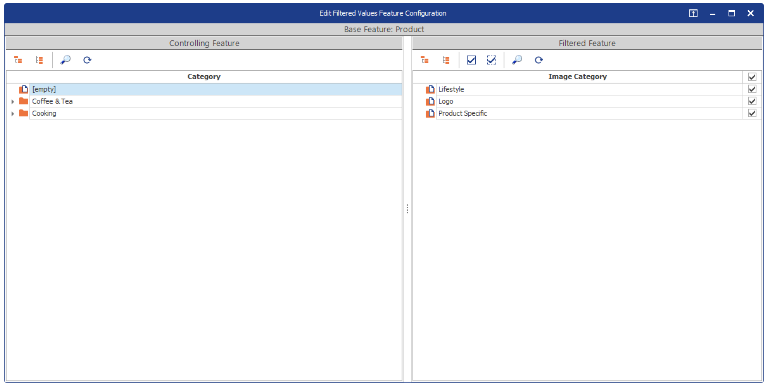This screenshot has width=768, height=385.
Task: Click the collapse all icon in Filtered Feature toolbar
Action: [446, 60]
